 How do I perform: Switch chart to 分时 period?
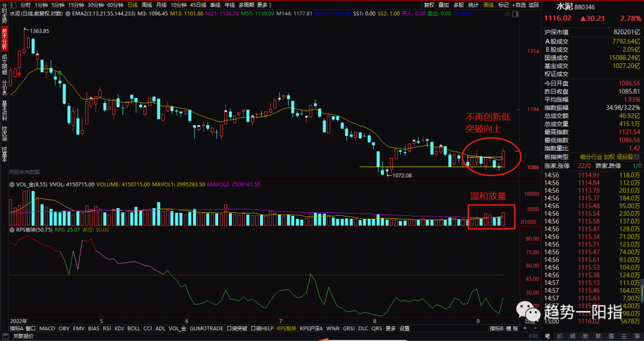pos(26,5)
